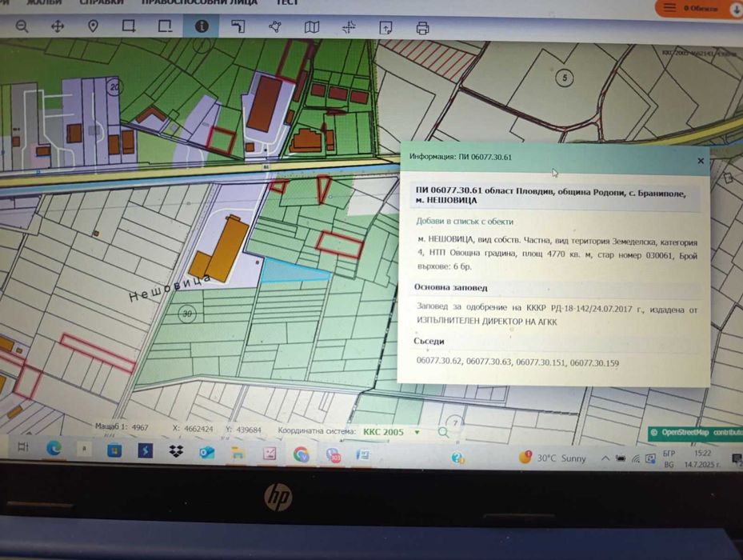This screenshot has height=560, width=743.
Task: Click the export sheet toolbar icon
Action: pyautogui.click(x=385, y=28)
